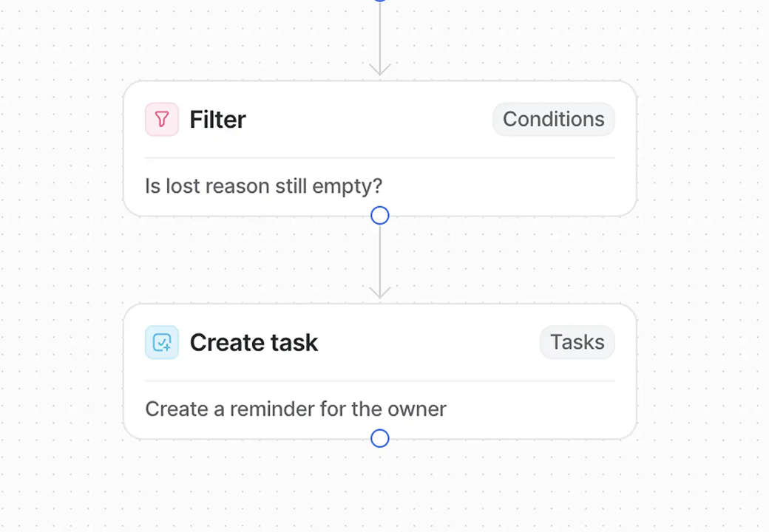Click the connector circle at the top edge
769x532 pixels.
point(380,1)
